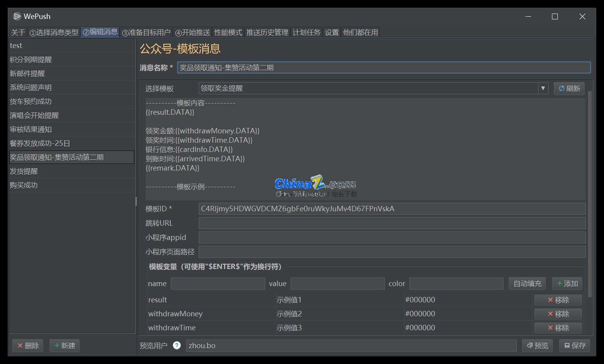
Task: Select the 领取奖金提醒 template combo box
Action: pyautogui.click(x=373, y=88)
